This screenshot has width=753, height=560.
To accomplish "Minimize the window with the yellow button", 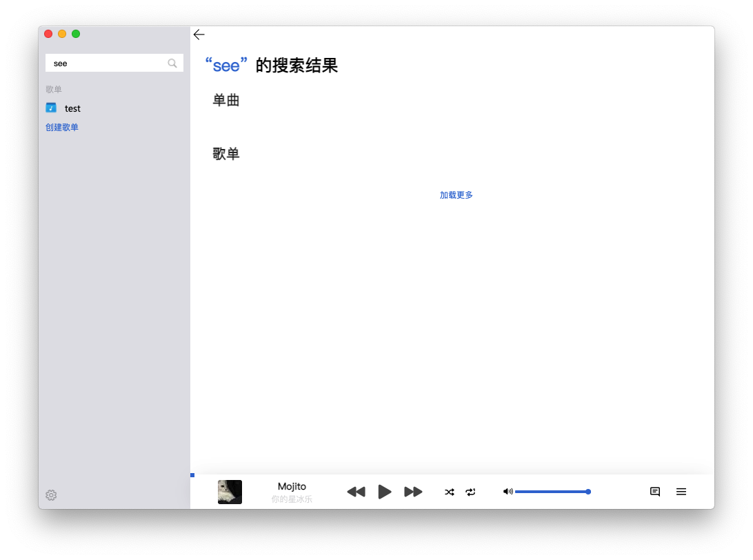I will click(x=62, y=34).
